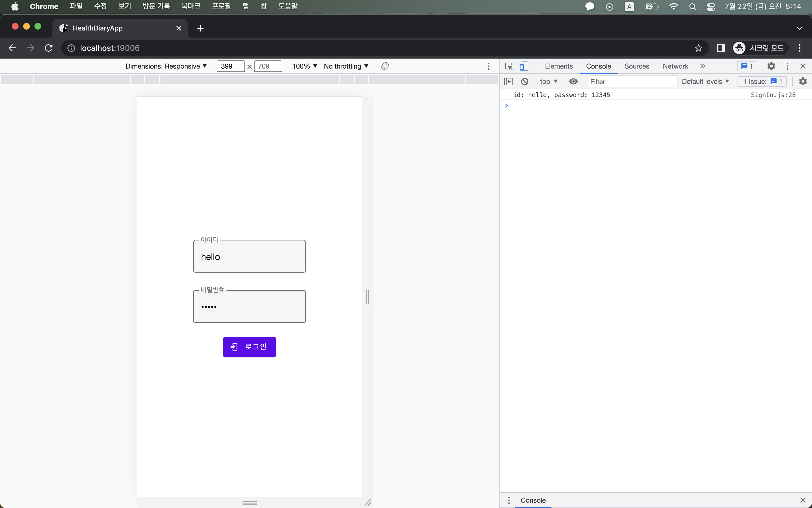This screenshot has height=508, width=812.
Task: Open the Apple menu
Action: (x=15, y=6)
